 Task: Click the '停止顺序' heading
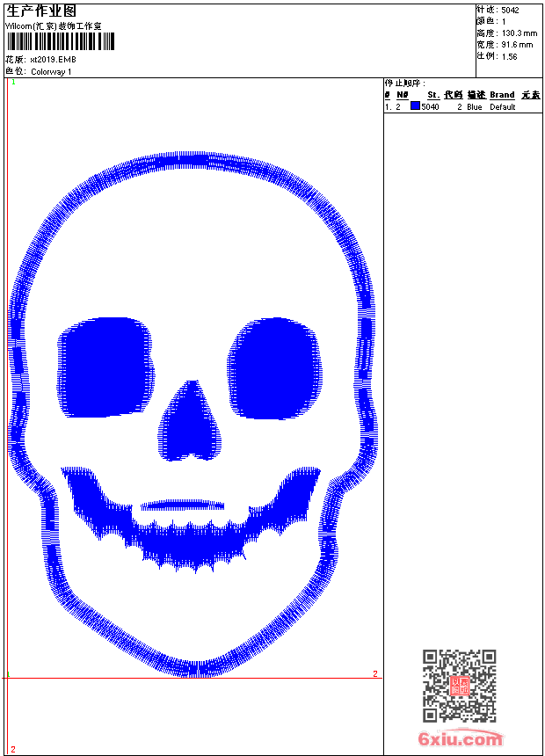tap(405, 84)
